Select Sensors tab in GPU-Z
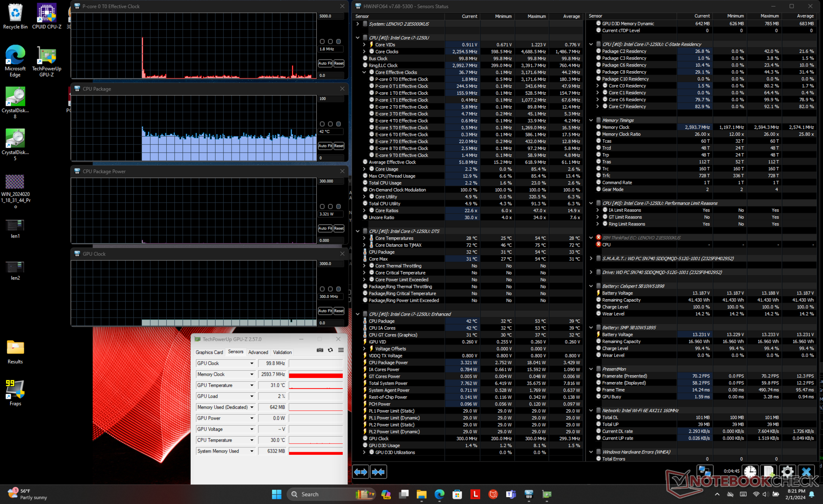823x504 pixels. 236,352
